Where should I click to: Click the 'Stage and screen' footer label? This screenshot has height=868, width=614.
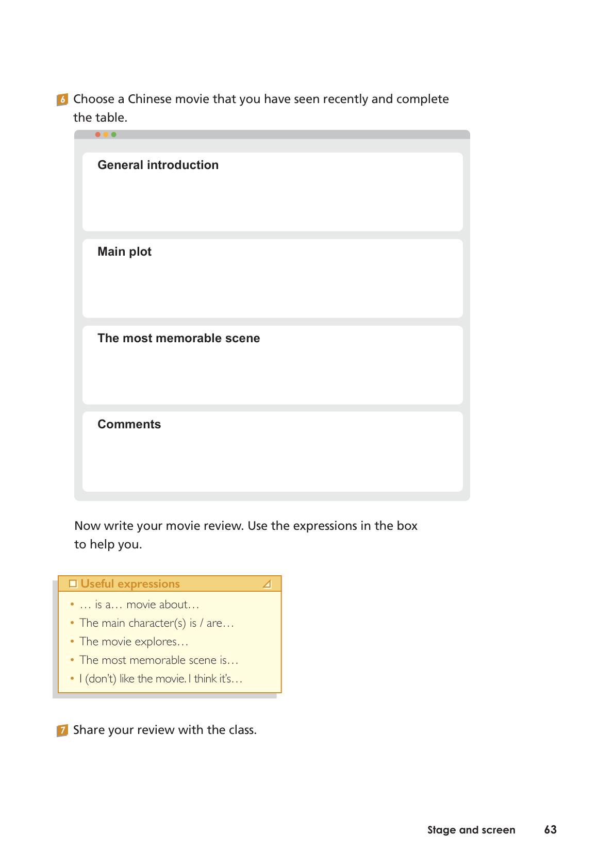pos(471,830)
